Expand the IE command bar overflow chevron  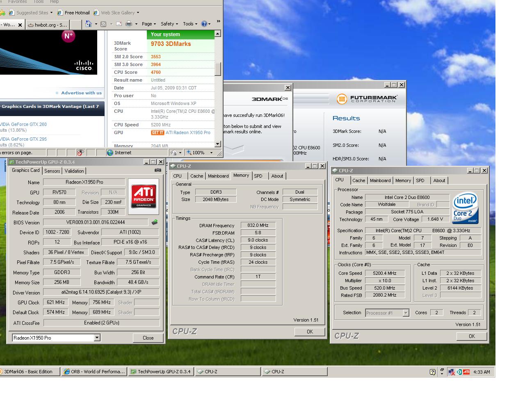click(218, 21)
